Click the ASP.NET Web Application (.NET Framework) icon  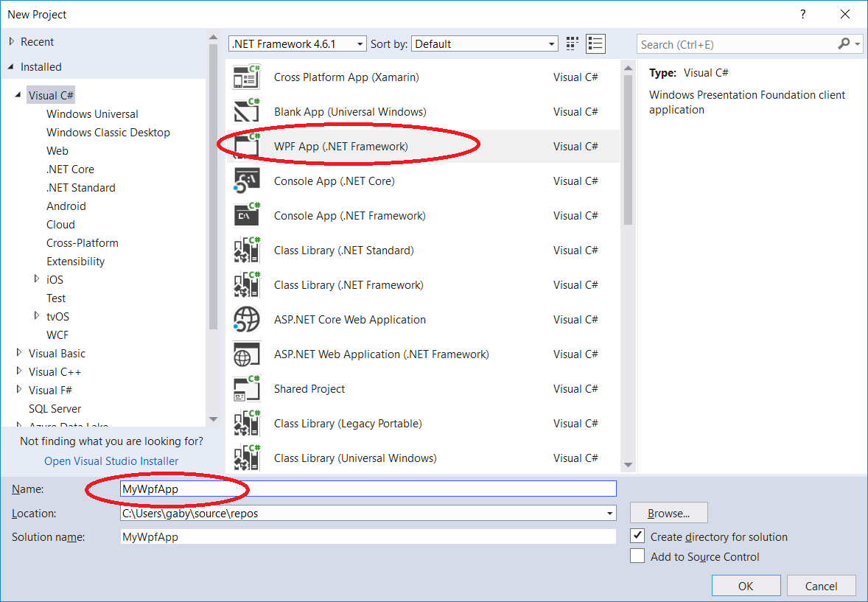(246, 354)
